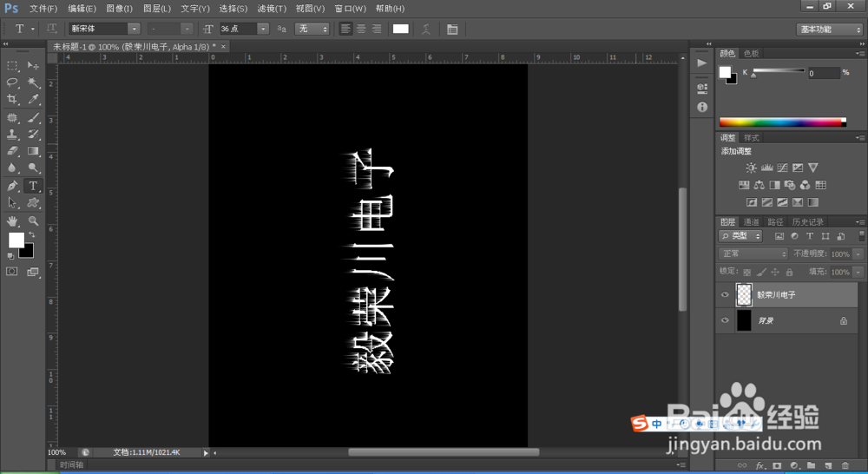Open the font style dropdown
This screenshot has width=868, height=474.
click(x=187, y=29)
